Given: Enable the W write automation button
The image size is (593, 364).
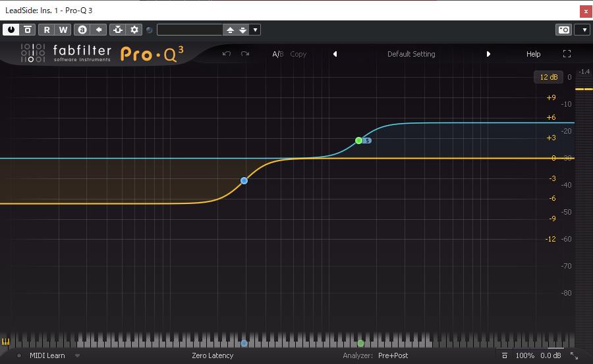Looking at the screenshot, I should click(63, 30).
